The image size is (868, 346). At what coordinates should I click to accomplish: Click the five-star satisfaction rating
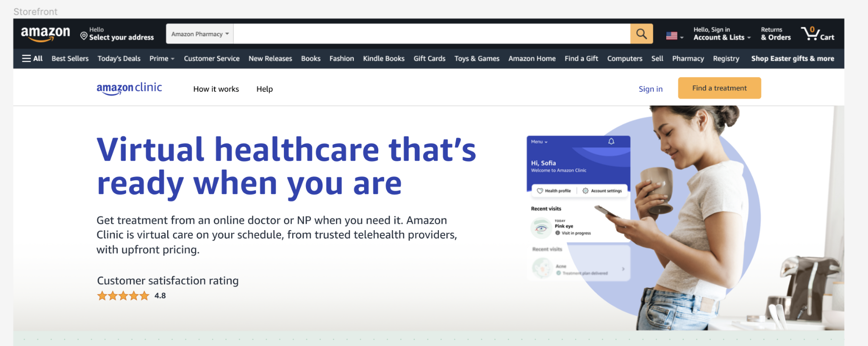pos(123,296)
